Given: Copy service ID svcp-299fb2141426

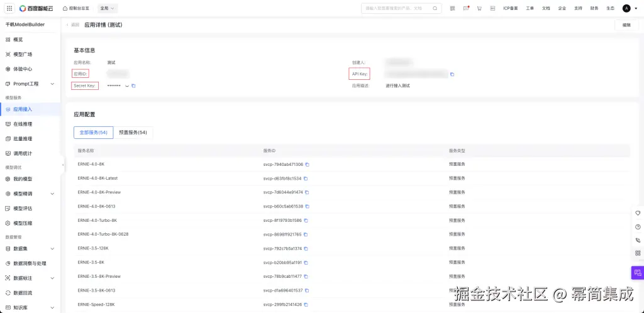Looking at the screenshot, I should tap(306, 305).
